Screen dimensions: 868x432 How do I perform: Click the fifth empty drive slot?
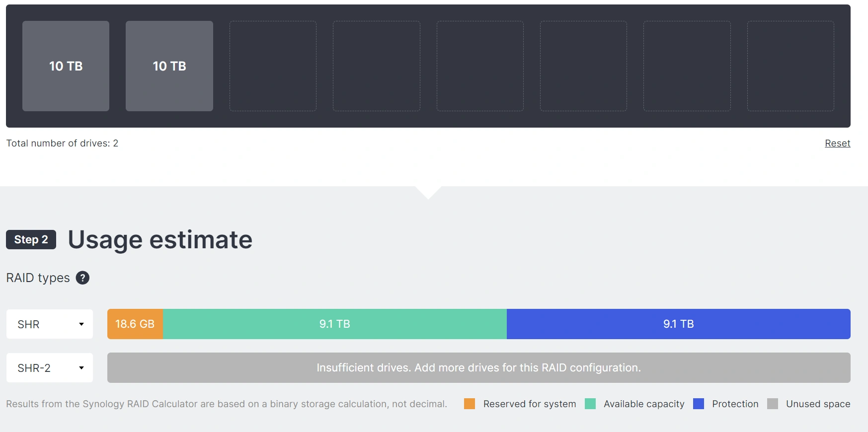(x=480, y=66)
